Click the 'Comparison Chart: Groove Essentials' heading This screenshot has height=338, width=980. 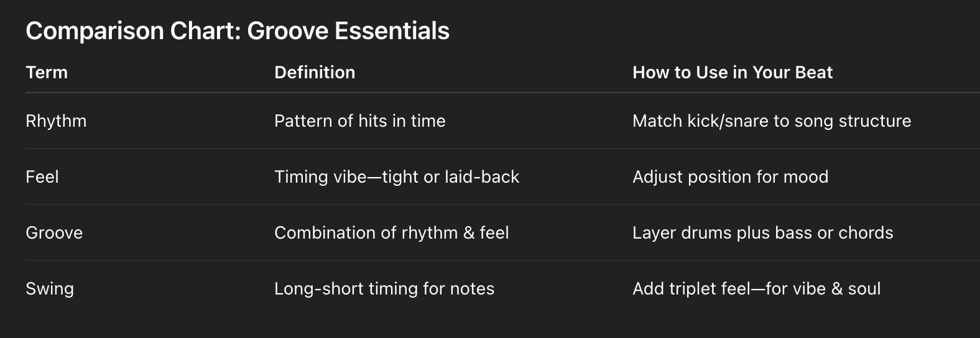[x=237, y=31]
